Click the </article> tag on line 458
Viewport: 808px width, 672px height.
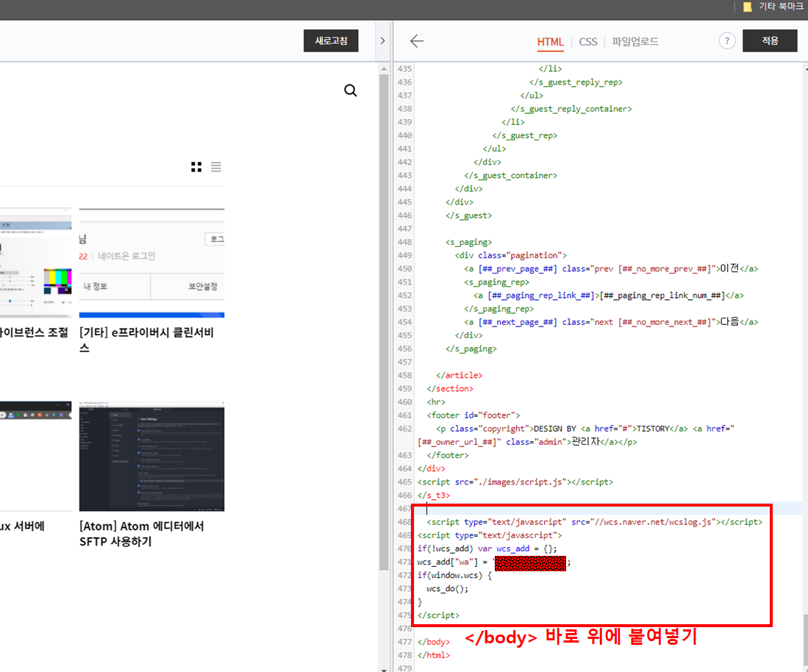459,375
